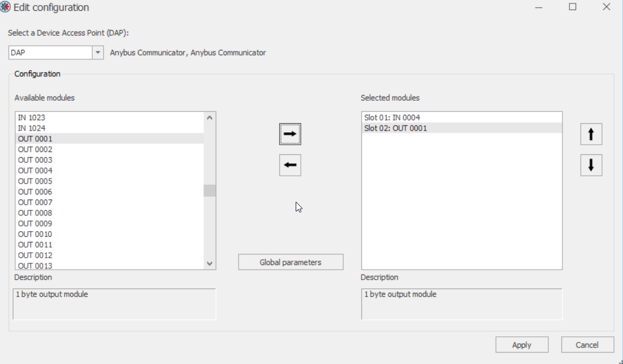Open the Global parameters button
Image resolution: width=623 pixels, height=364 pixels.
[x=291, y=262]
